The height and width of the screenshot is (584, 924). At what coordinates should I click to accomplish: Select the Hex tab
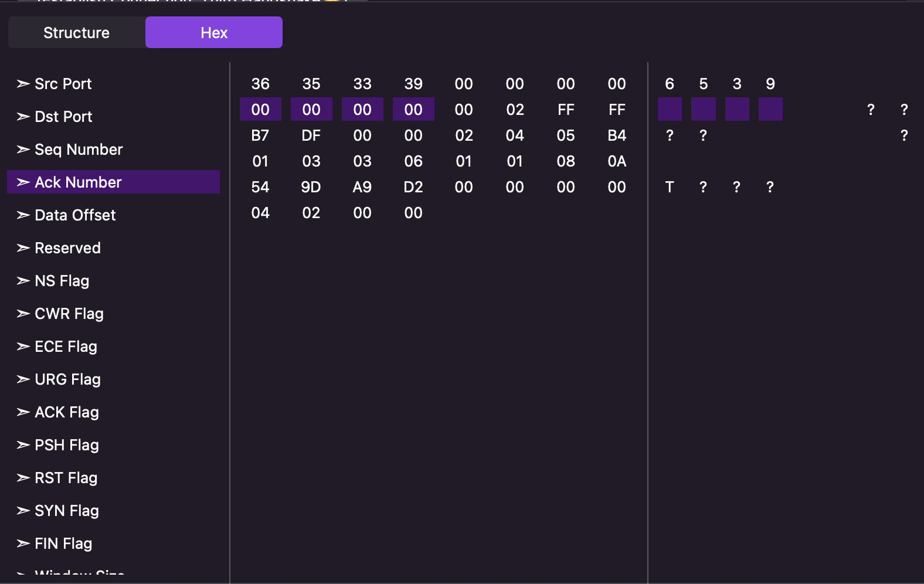[x=214, y=32]
